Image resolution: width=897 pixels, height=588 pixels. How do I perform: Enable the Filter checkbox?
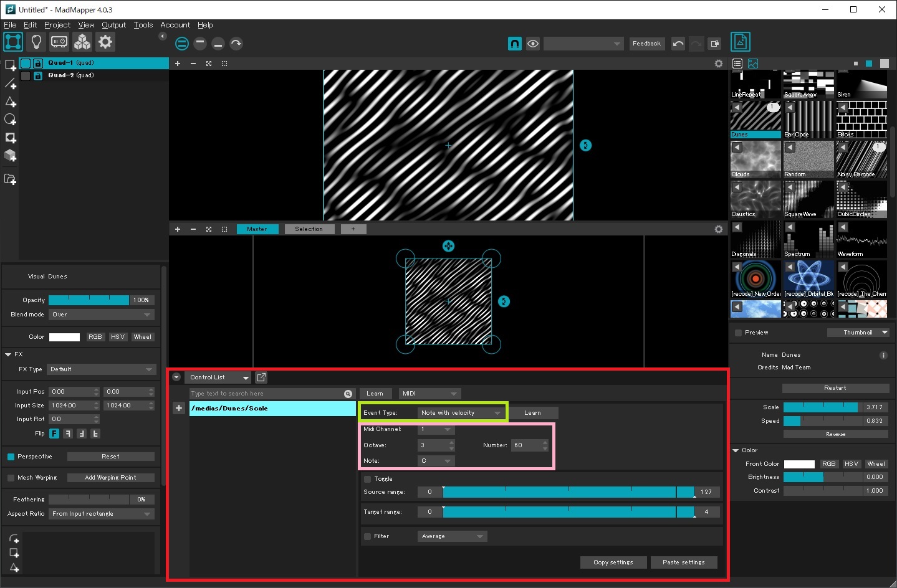pyautogui.click(x=368, y=536)
